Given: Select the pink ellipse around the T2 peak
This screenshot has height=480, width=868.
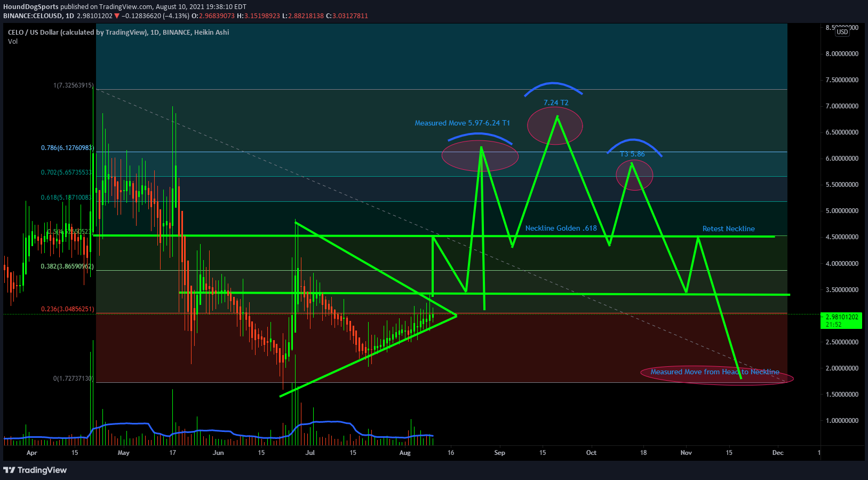Looking at the screenshot, I should pos(555,125).
